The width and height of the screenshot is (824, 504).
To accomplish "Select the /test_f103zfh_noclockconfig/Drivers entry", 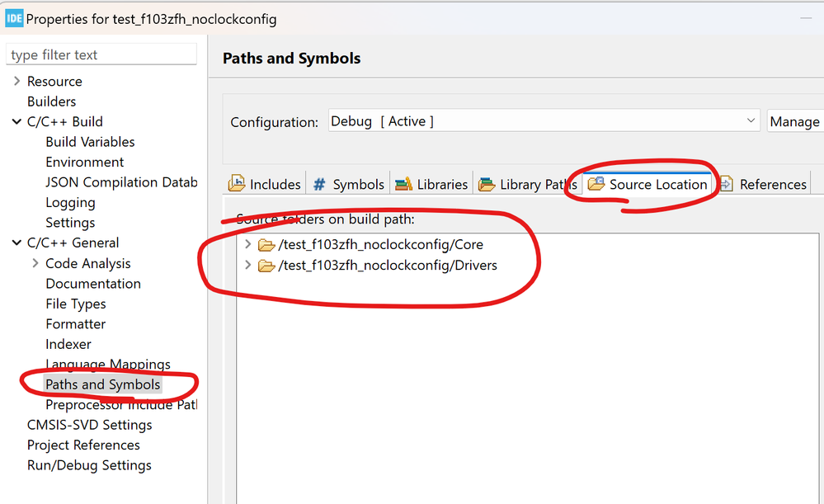I will 388,265.
